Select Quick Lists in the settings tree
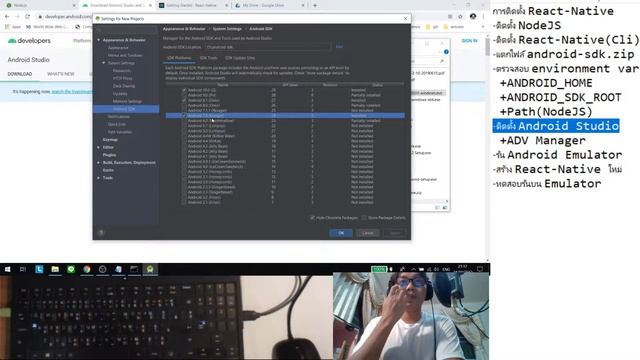This screenshot has width=640, height=360. point(117,124)
